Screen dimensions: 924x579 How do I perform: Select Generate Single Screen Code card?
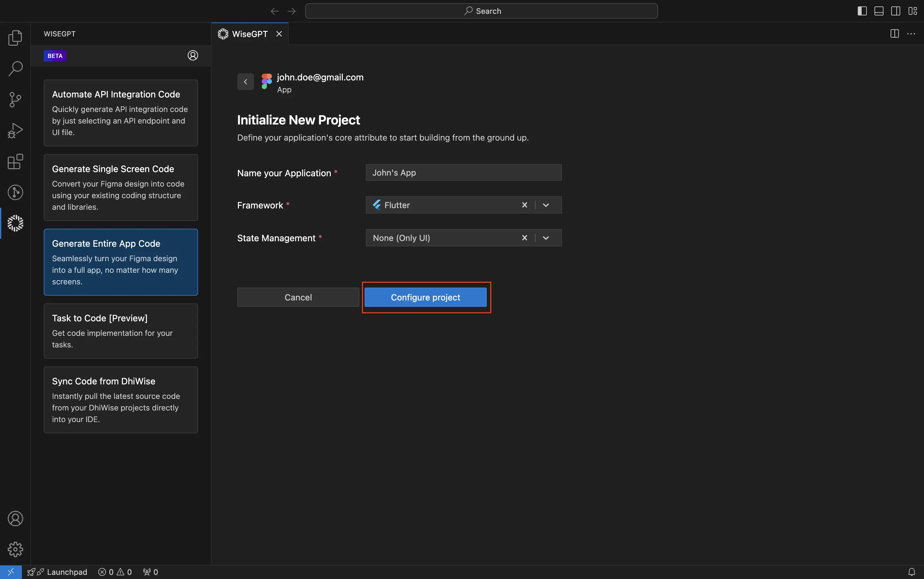(121, 188)
